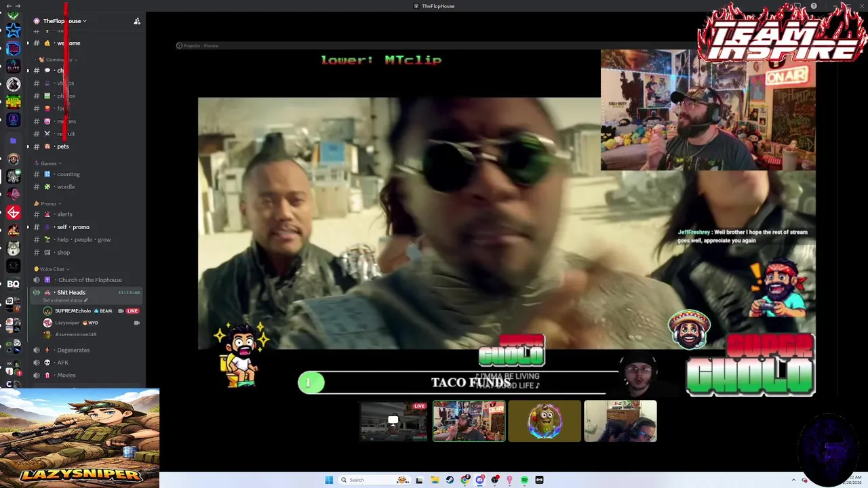Viewport: 868px width, 488px height.
Task: Show hidden system tray icons
Action: pyautogui.click(x=794, y=480)
